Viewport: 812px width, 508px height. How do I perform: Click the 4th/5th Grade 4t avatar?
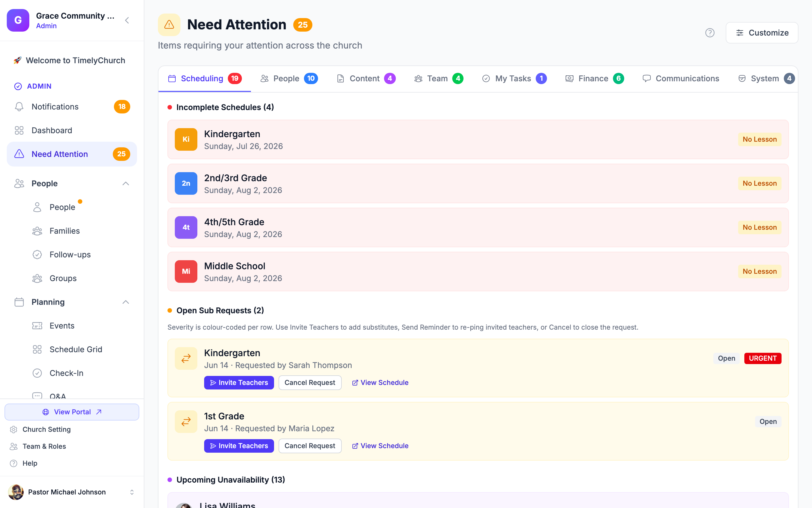click(186, 227)
